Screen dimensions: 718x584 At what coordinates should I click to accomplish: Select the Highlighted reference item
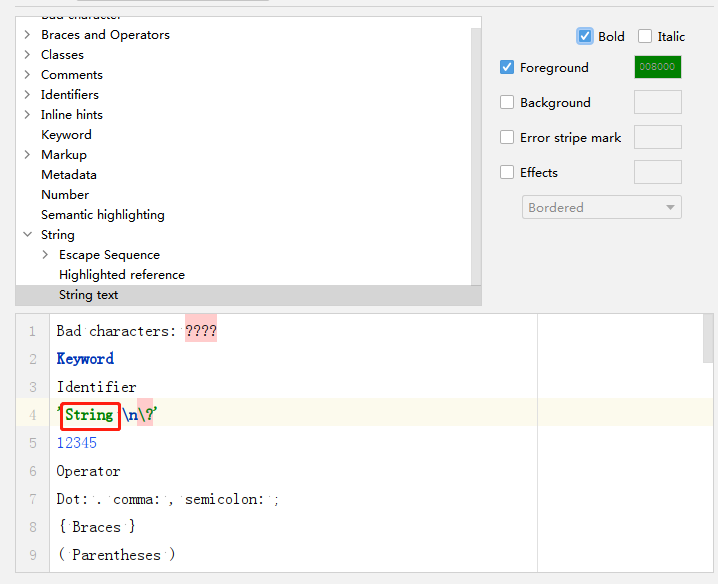(122, 275)
